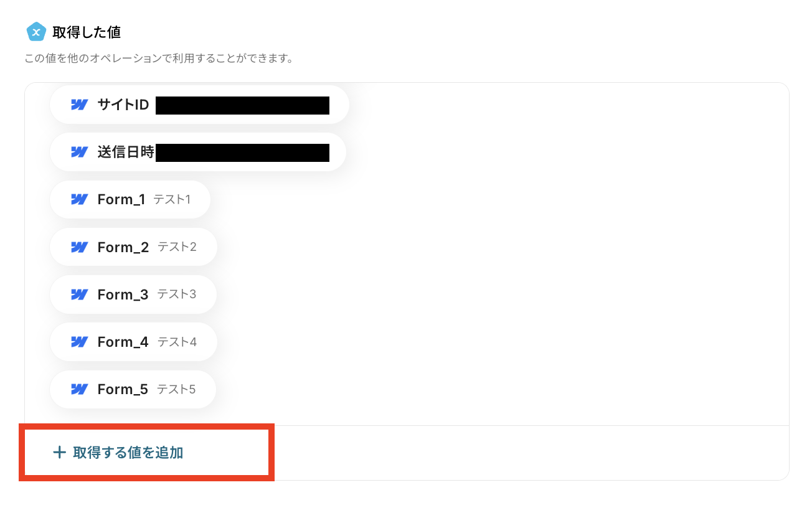The height and width of the screenshot is (523, 812).
Task: Pick the テスト3 value in the Form_3 chip
Action: pos(177,294)
